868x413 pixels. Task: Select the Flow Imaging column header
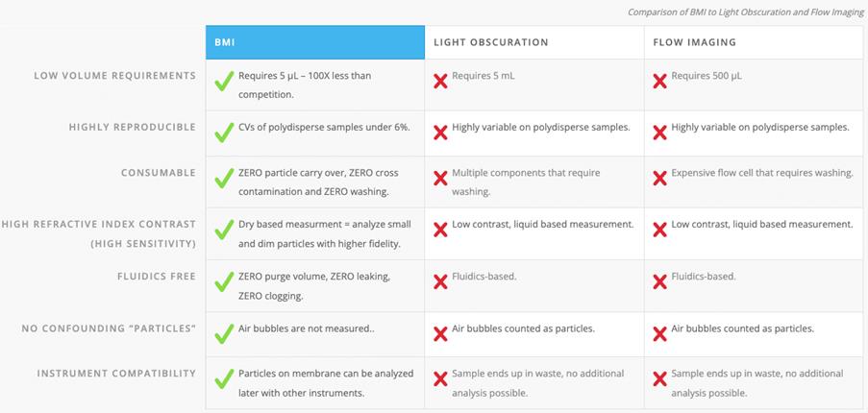click(697, 42)
